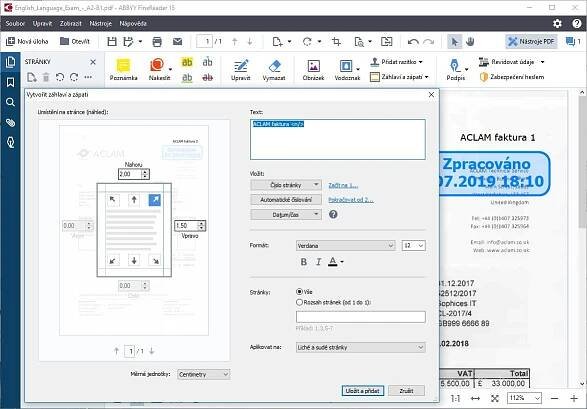Open a file with Otevřít
Viewport: 587px width, 409px height.
(x=75, y=42)
